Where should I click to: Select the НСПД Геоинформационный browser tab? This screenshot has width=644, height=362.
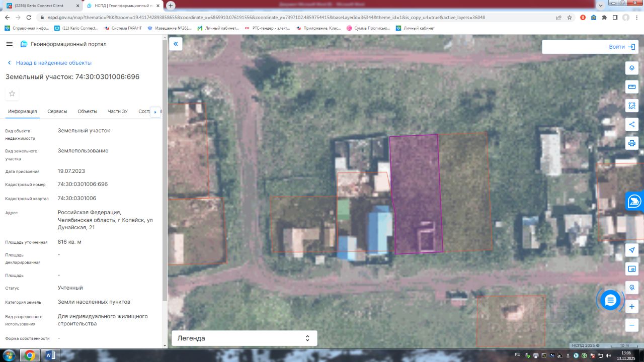tap(123, 6)
